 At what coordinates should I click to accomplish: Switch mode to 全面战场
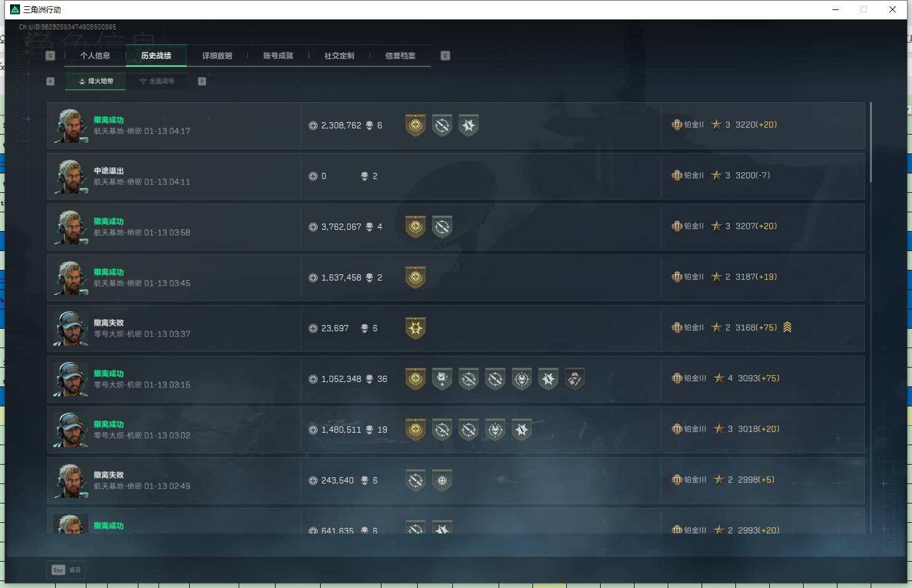(157, 81)
